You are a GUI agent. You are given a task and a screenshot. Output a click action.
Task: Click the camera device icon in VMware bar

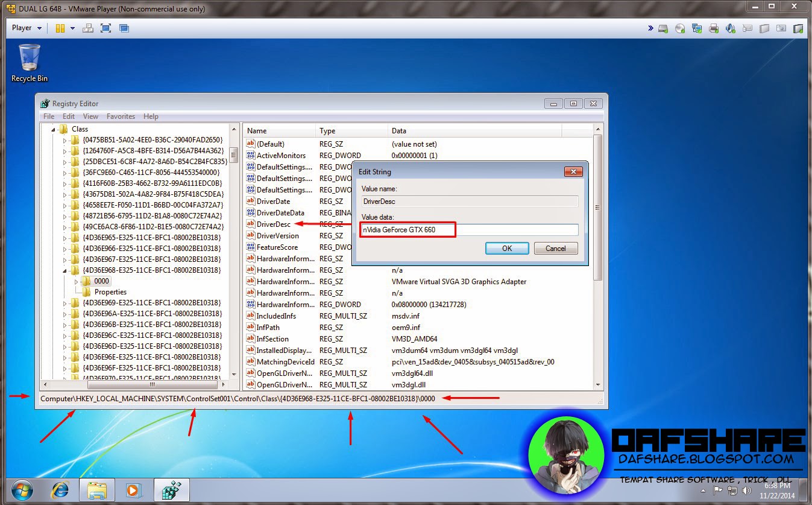pyautogui.click(x=781, y=28)
